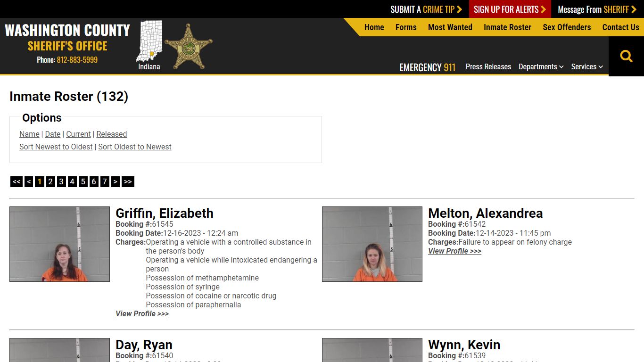The width and height of the screenshot is (644, 362).
Task: Click the sheriff star badge logo
Action: (x=189, y=46)
